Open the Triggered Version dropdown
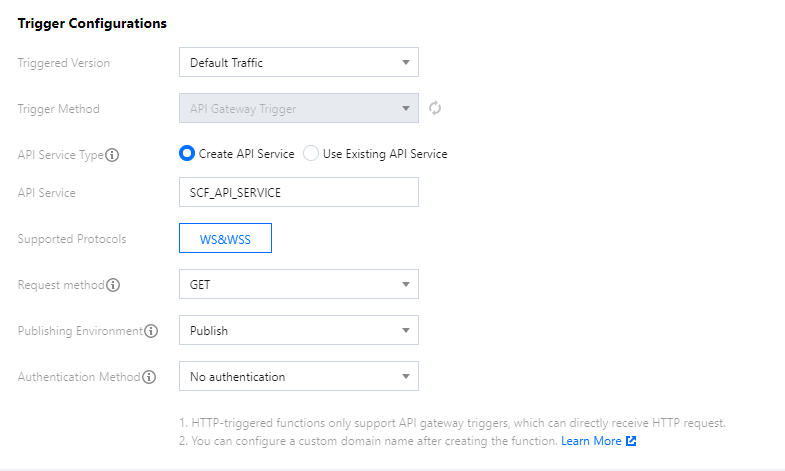Image resolution: width=785 pixels, height=471 pixels. click(x=297, y=63)
